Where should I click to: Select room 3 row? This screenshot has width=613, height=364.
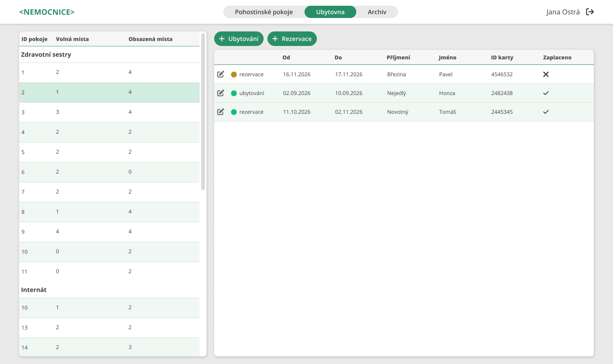109,112
